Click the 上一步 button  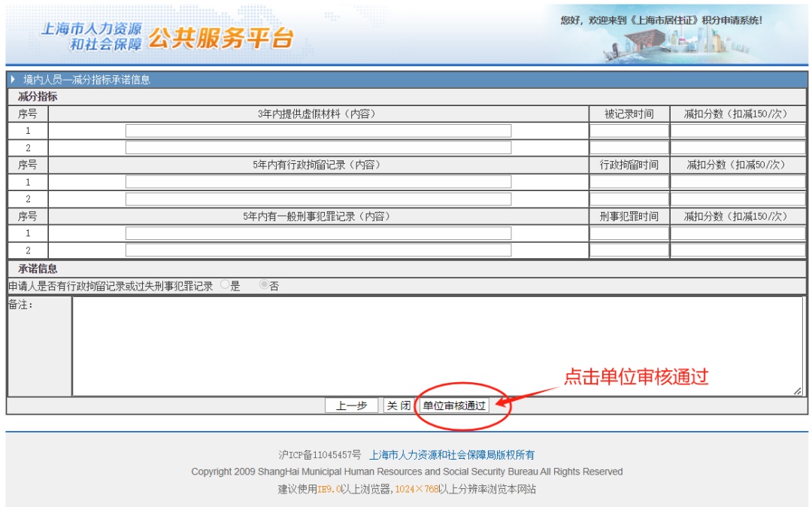coord(351,405)
